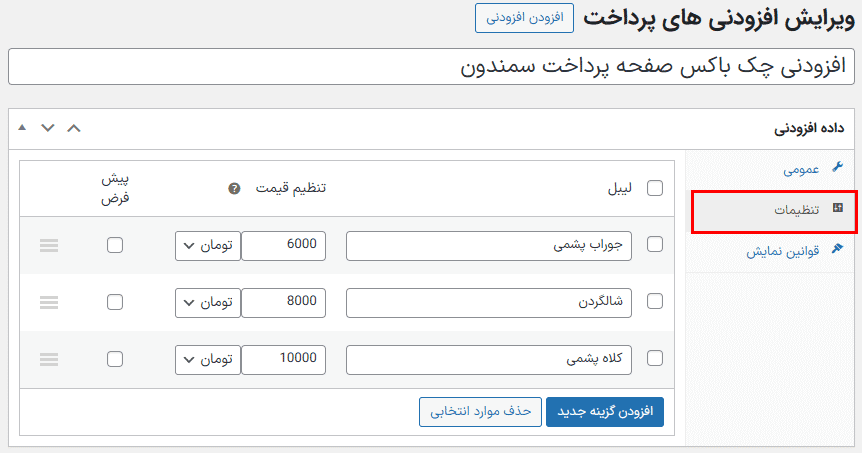This screenshot has width=862, height=453.
Task: Open تومان dropdown for price 10000
Action: pos(208,360)
